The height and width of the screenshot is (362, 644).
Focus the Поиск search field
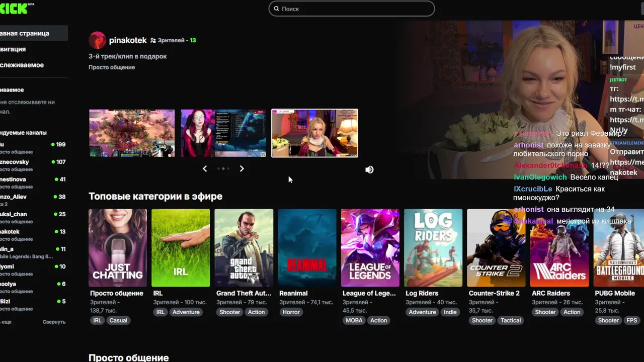pos(352,9)
